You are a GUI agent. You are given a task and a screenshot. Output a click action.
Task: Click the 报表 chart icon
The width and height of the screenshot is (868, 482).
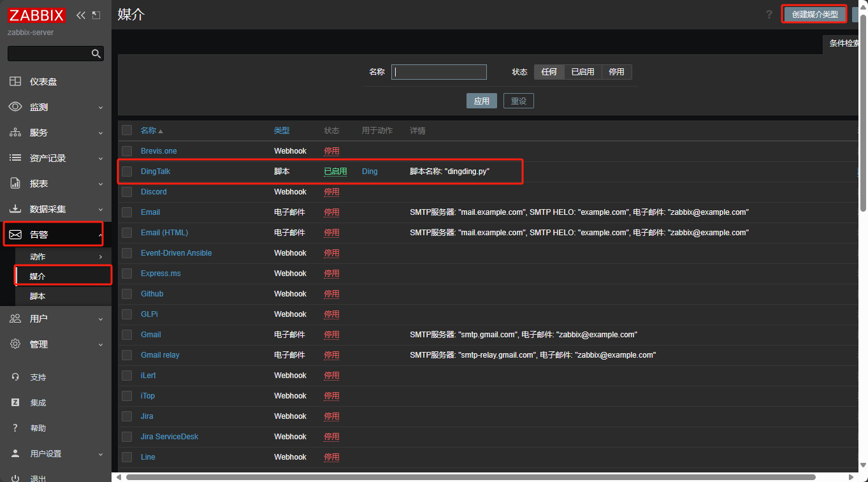coord(15,184)
